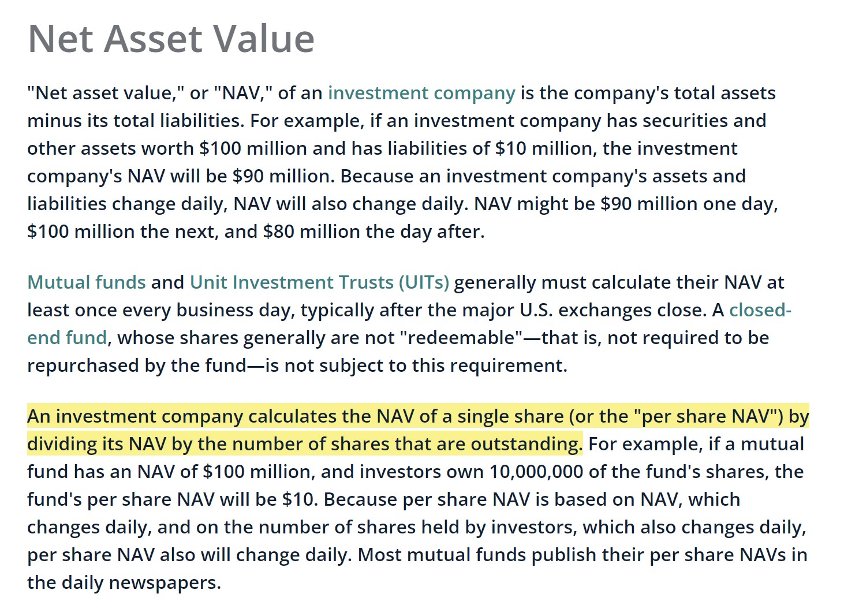Visit the 'closed-end fund' link
The image size is (844, 616).
coord(760,310)
